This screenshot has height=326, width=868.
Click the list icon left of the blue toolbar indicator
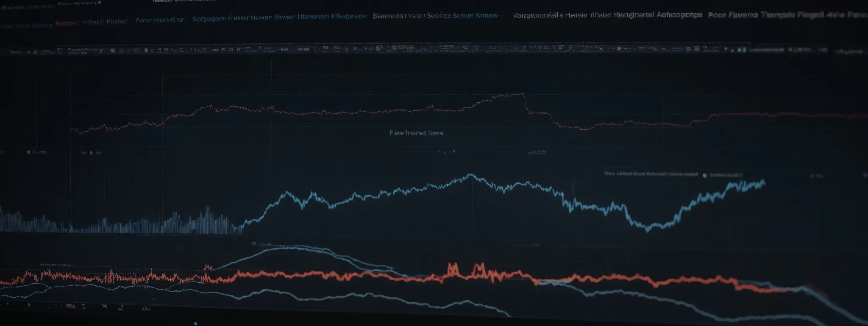(697, 49)
